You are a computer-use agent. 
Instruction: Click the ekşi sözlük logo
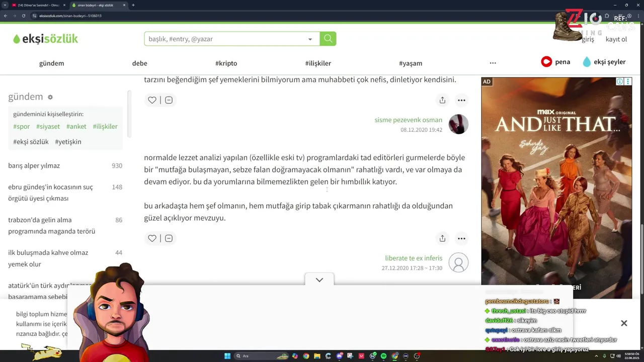coord(45,39)
